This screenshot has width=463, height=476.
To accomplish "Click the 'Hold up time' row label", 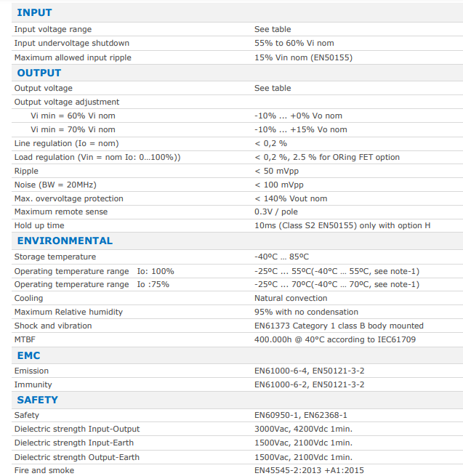I will tap(39, 225).
